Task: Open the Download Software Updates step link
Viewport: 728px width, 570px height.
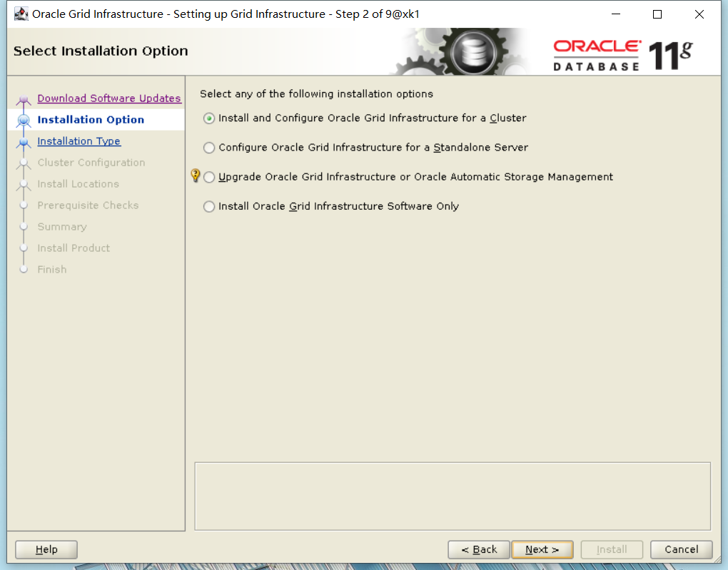Action: (109, 98)
